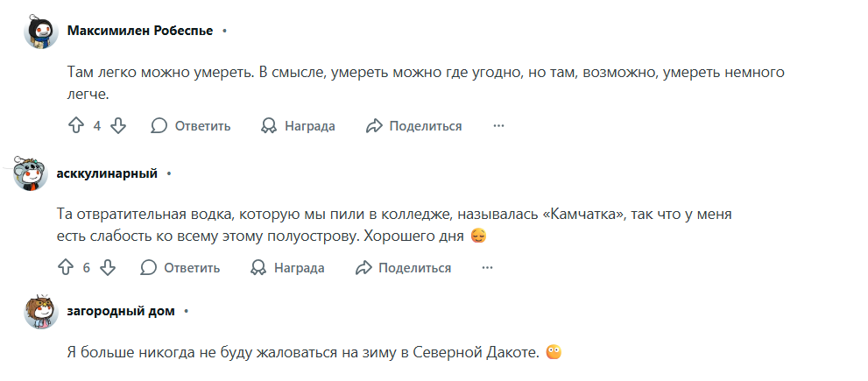The image size is (868, 381).
Task: Click the vote count on Робеспье's comment
Action: click(x=97, y=126)
